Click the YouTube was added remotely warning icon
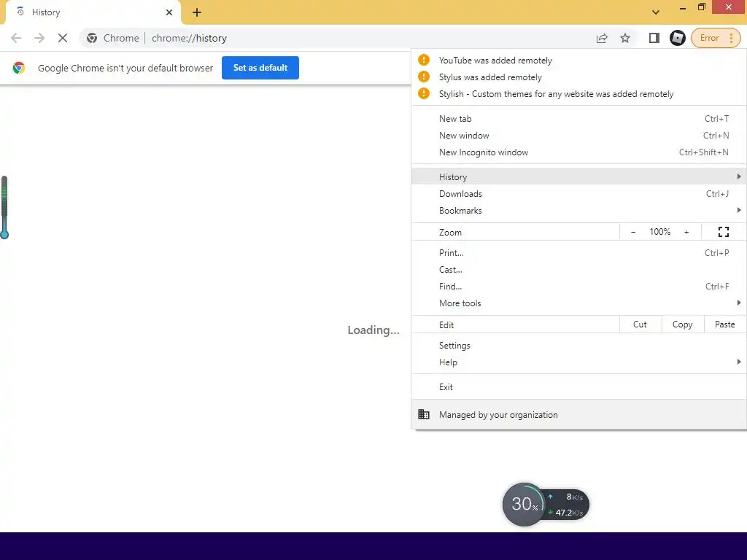 point(424,60)
